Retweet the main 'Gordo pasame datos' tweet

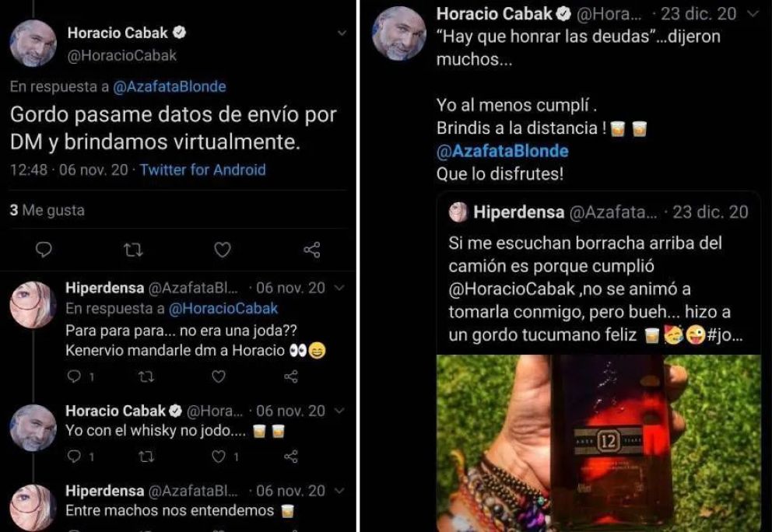[133, 250]
